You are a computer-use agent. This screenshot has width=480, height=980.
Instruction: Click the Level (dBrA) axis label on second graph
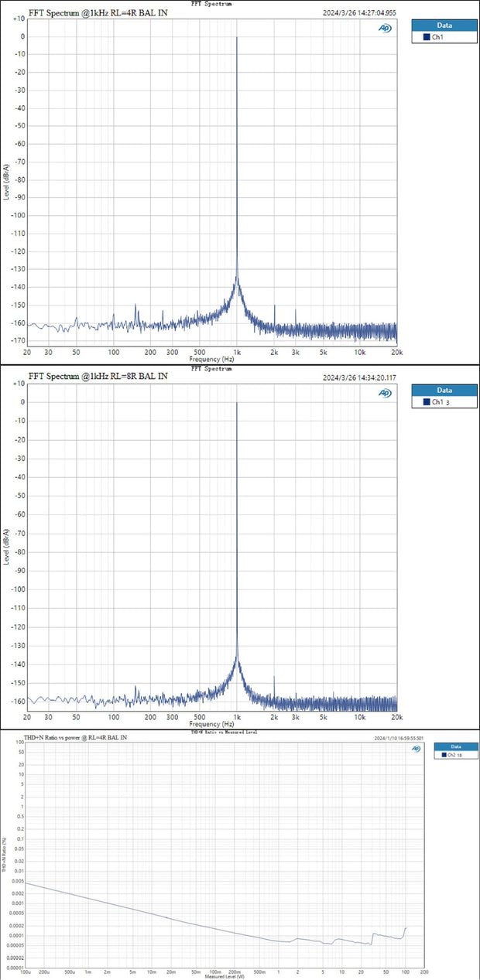(7, 547)
